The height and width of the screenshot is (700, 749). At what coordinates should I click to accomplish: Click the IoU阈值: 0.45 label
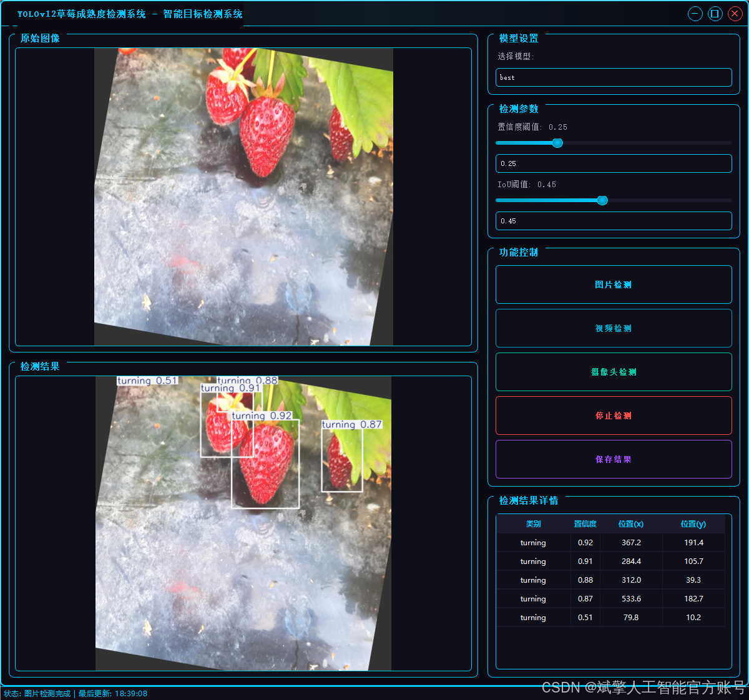click(527, 185)
